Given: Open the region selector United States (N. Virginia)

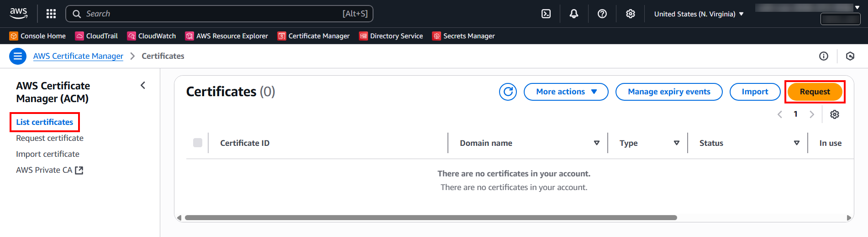Looking at the screenshot, I should (x=699, y=14).
